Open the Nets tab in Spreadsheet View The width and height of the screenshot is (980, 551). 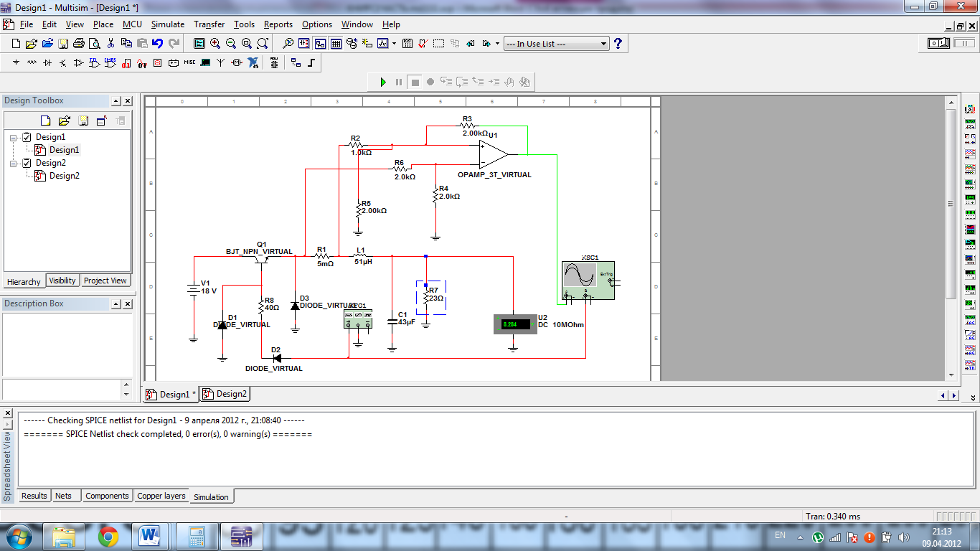63,496
